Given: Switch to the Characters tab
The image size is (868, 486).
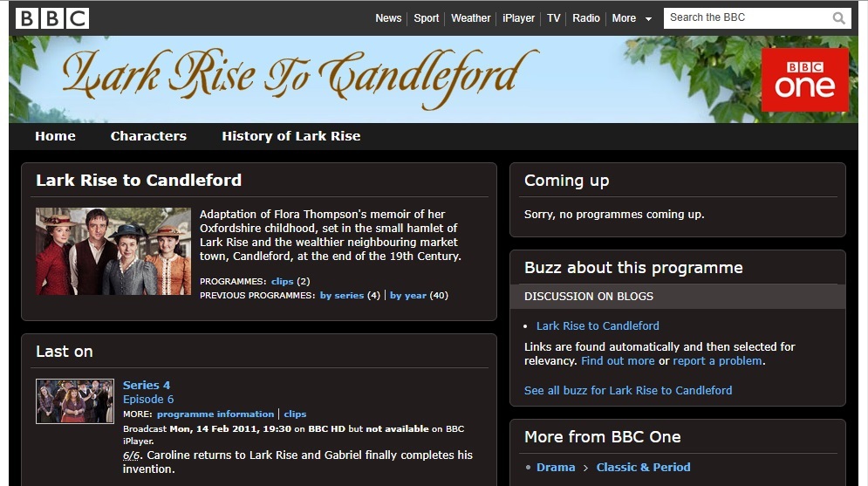Looking at the screenshot, I should pyautogui.click(x=148, y=136).
